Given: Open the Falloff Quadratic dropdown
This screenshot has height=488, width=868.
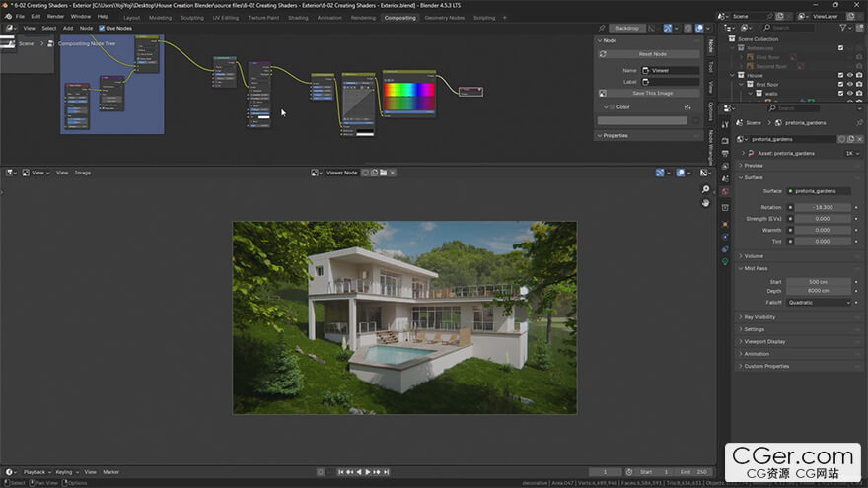Looking at the screenshot, I should click(x=819, y=303).
